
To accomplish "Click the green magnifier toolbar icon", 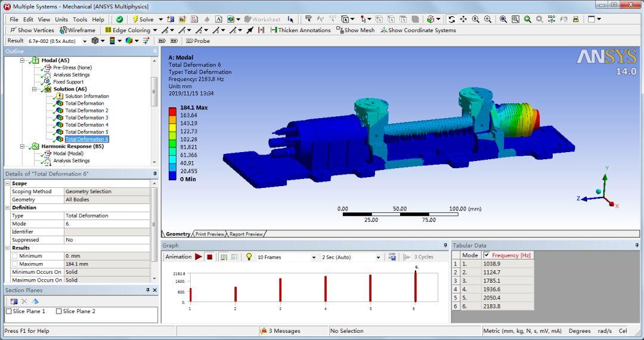I will pos(527,19).
